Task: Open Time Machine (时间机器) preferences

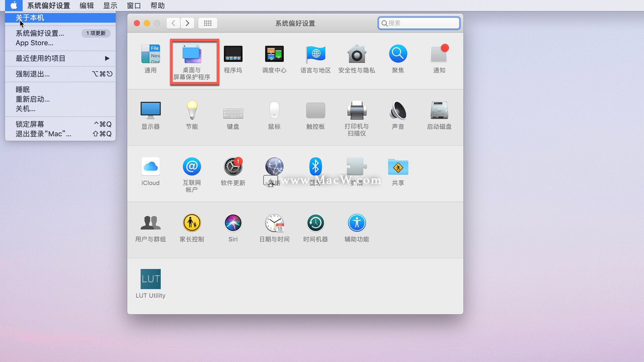Action: (315, 223)
